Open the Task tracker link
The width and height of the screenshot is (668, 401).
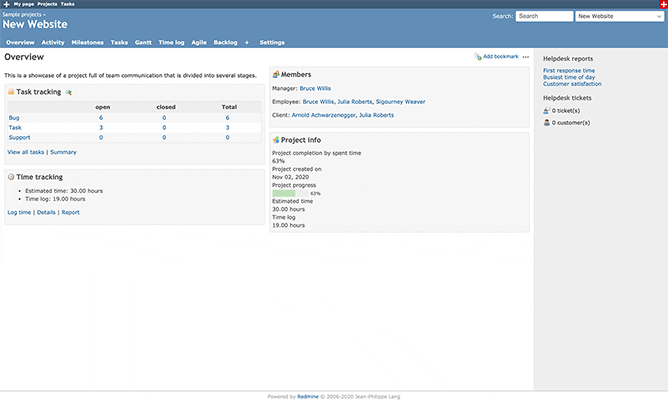[15, 128]
